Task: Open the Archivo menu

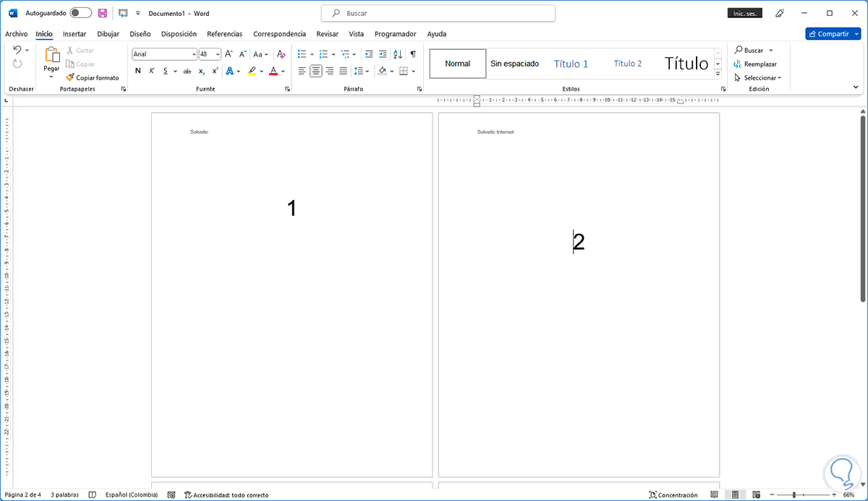Action: [x=16, y=34]
